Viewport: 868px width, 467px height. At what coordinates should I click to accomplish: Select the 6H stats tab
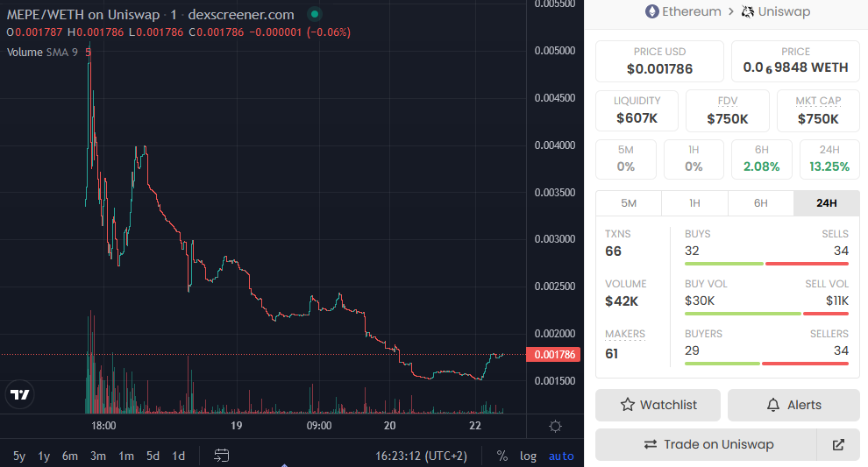761,203
